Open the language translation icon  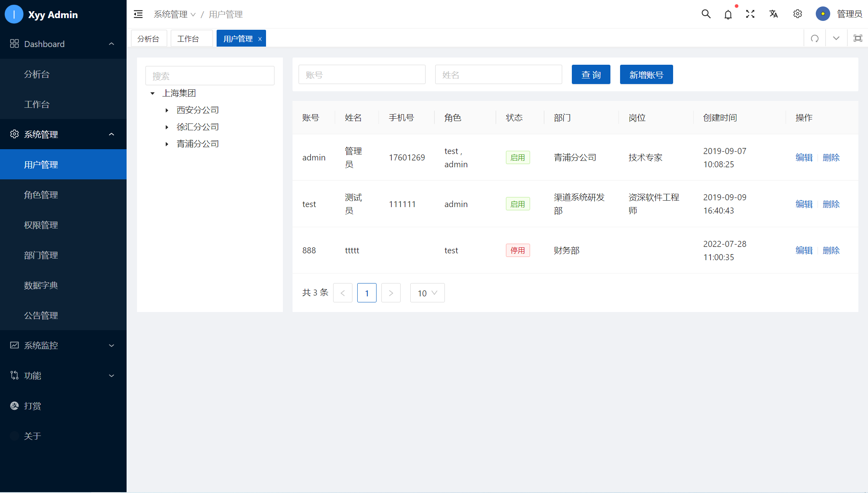point(774,14)
